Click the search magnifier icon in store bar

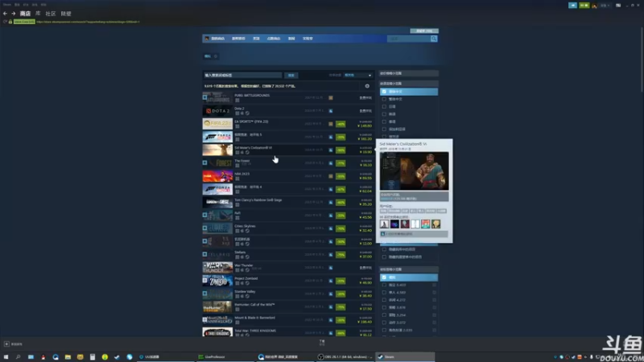(434, 39)
